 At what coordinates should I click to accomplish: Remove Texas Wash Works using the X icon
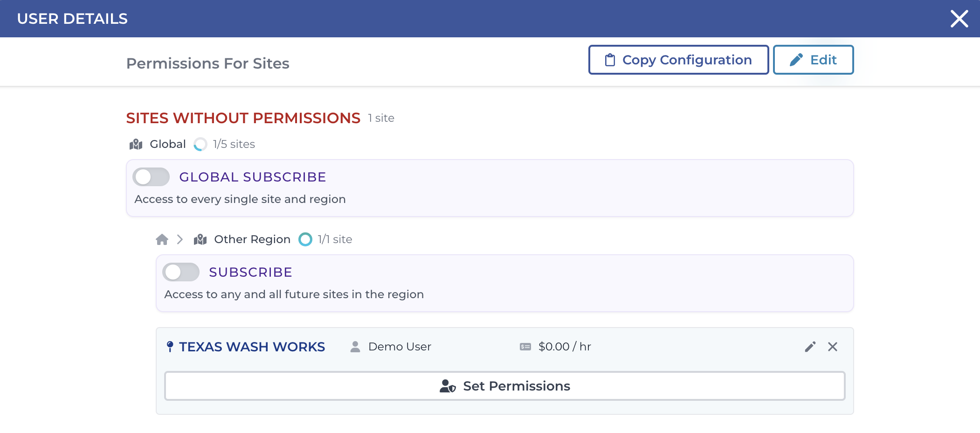click(833, 347)
